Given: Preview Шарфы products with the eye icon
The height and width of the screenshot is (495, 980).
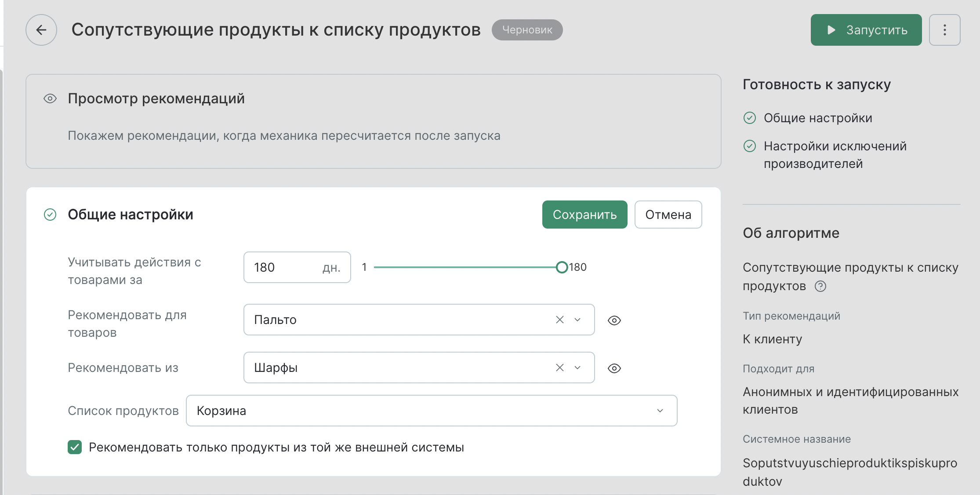Looking at the screenshot, I should pyautogui.click(x=614, y=368).
